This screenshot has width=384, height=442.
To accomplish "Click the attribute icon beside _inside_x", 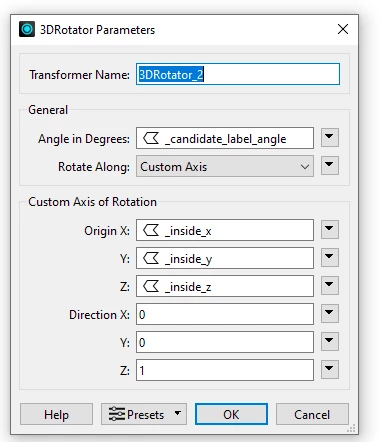I will [151, 230].
